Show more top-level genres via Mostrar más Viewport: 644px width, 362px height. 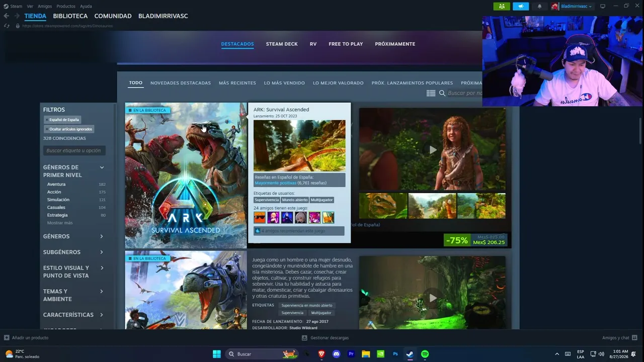coord(60,223)
